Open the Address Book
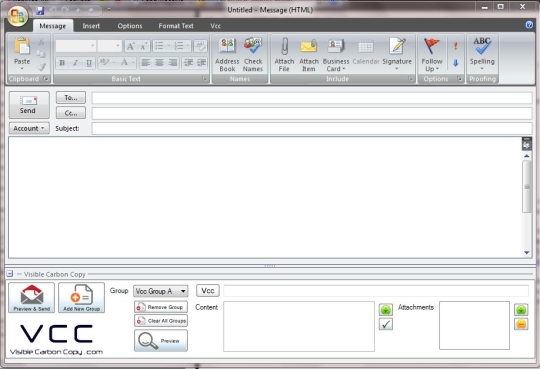Screen dimensions: 540x369 227,54
